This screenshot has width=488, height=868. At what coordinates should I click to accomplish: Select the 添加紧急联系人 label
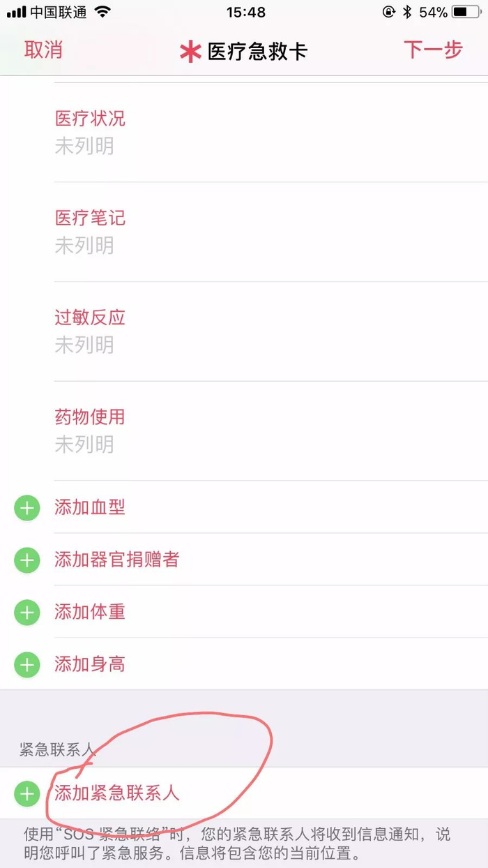(117, 793)
